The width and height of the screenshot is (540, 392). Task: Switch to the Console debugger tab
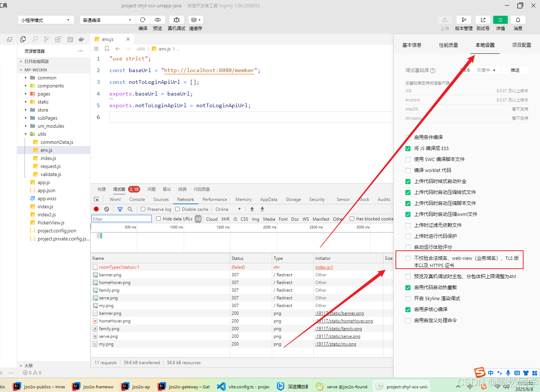(x=137, y=199)
